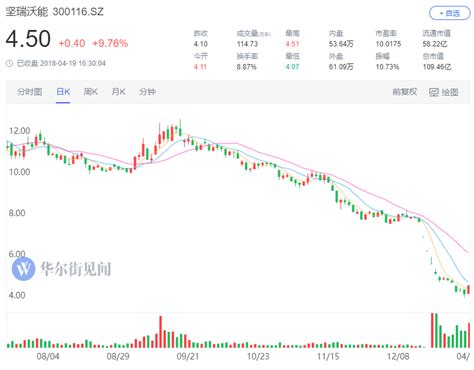Expand the 前复权 adjustment dropdown
The image size is (474, 370).
404,92
